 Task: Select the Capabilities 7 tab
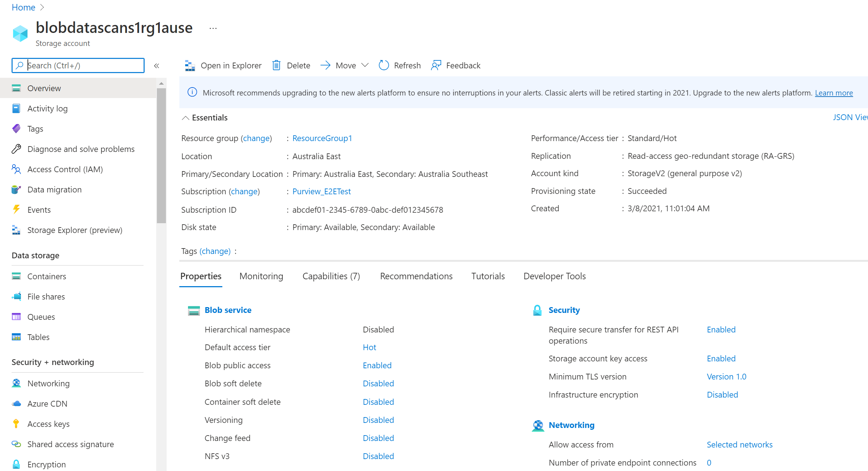tap(331, 276)
